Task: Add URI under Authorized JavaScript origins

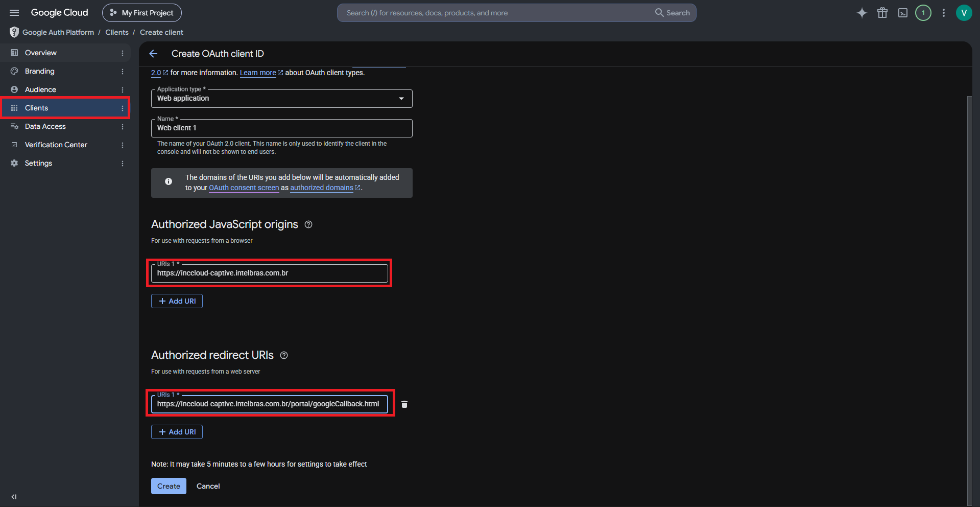Action: [x=177, y=301]
